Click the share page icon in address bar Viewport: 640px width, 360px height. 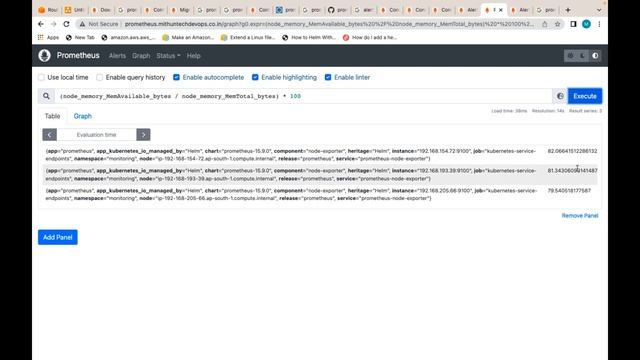pyautogui.click(x=544, y=24)
